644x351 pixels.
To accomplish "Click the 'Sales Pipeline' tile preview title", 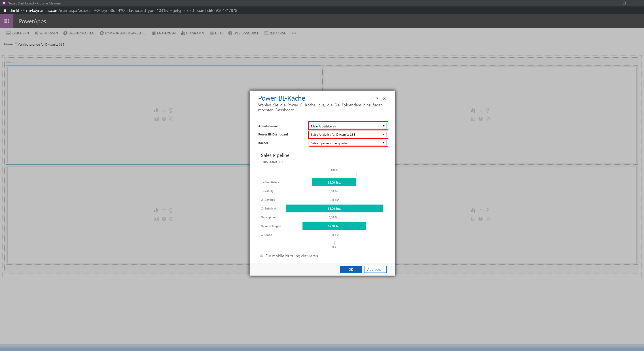I will pos(275,155).
